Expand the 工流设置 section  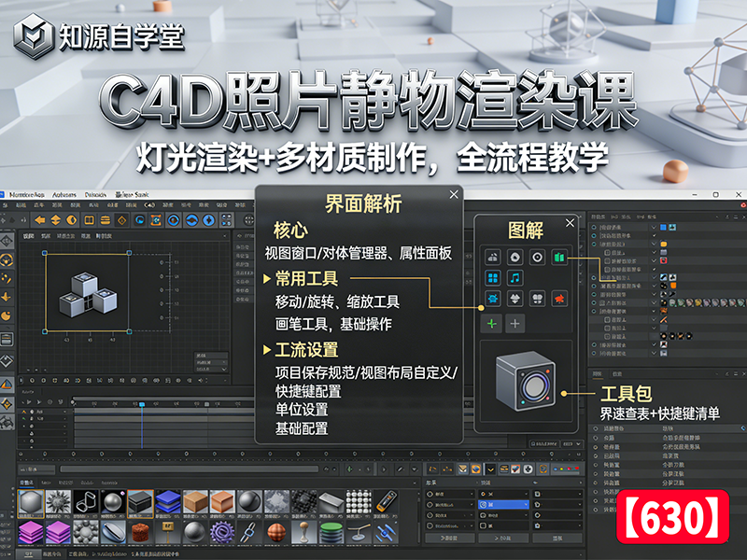(268, 351)
